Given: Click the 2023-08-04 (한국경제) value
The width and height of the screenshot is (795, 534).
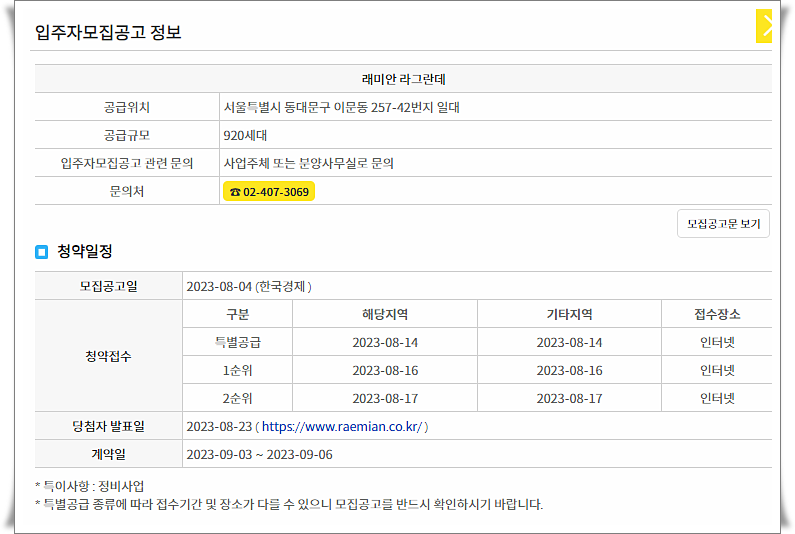Looking at the screenshot, I should (x=249, y=287).
